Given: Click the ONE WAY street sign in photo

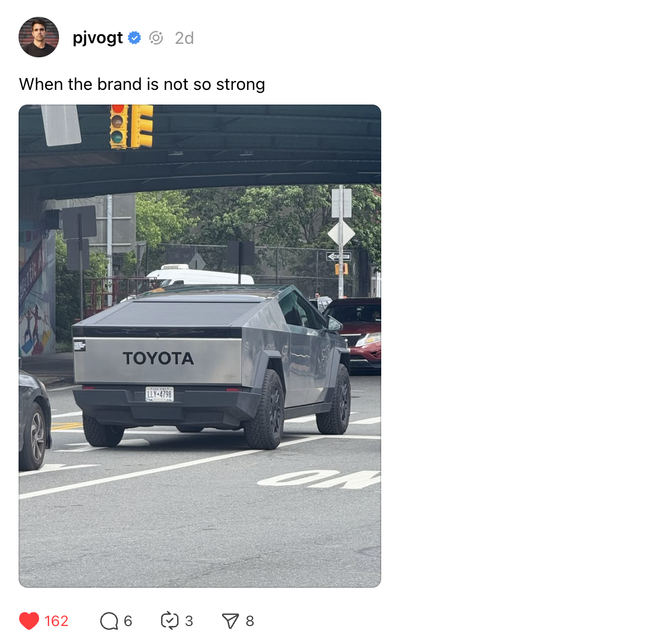Looking at the screenshot, I should tap(338, 256).
